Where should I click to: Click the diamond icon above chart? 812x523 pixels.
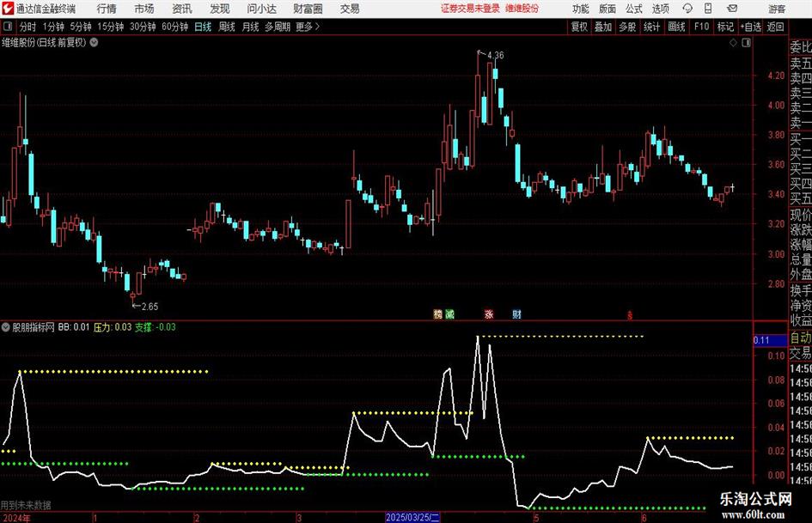point(733,43)
